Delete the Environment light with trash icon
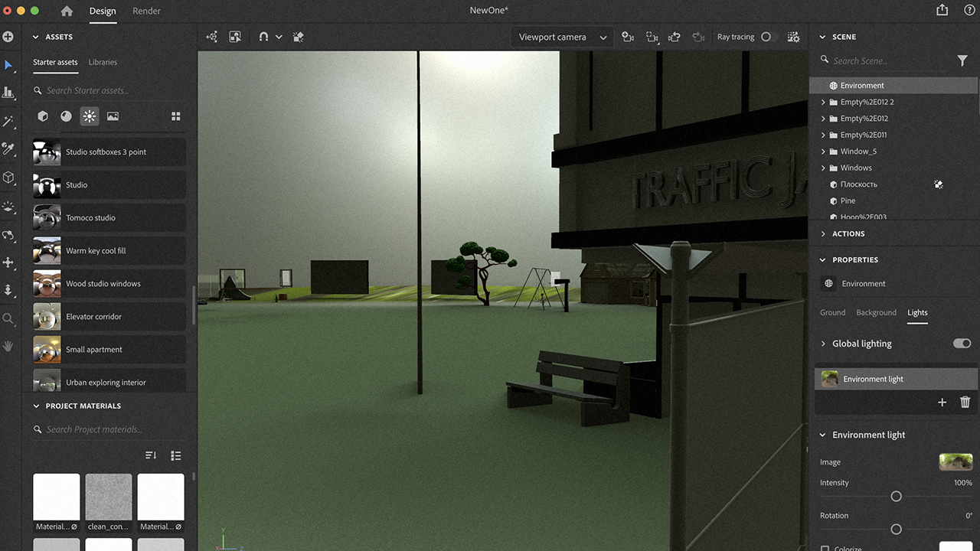This screenshot has width=980, height=551. (x=965, y=402)
